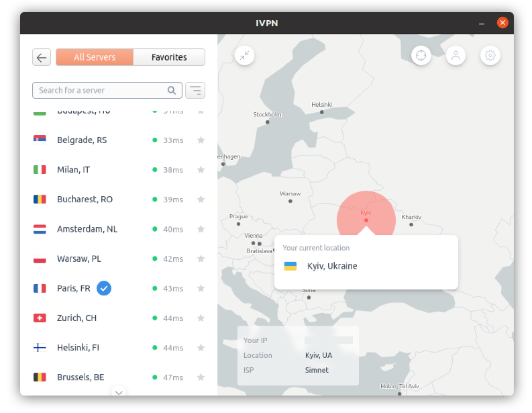
Task: Click the Ukrainian flag in location popup
Action: pyautogui.click(x=290, y=266)
